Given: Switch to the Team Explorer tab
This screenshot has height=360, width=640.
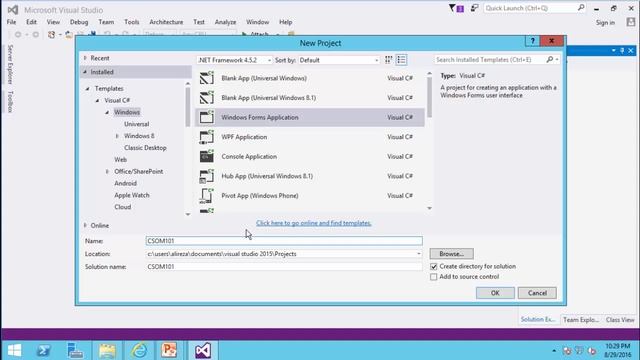Looking at the screenshot, I should [x=580, y=320].
